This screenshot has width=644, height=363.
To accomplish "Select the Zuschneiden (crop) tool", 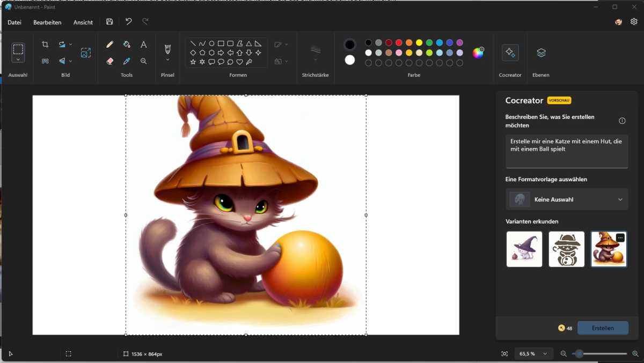I will pyautogui.click(x=45, y=44).
